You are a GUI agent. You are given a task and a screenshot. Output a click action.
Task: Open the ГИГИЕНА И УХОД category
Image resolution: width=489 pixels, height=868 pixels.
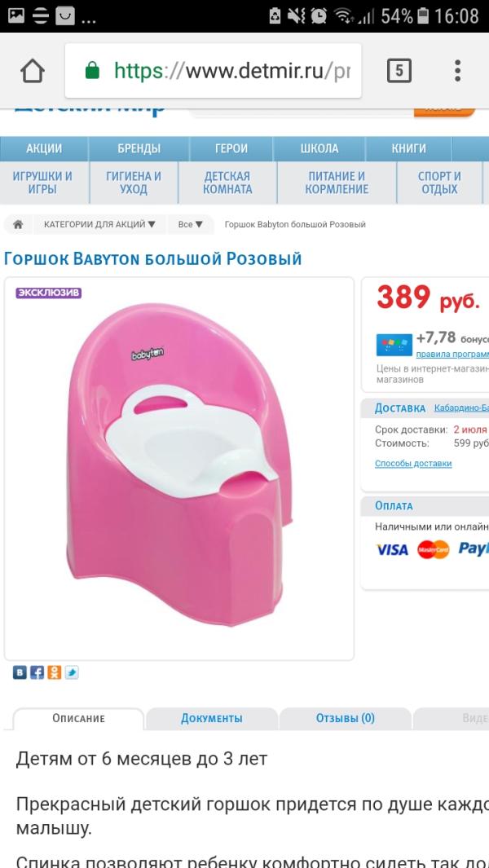point(134,183)
